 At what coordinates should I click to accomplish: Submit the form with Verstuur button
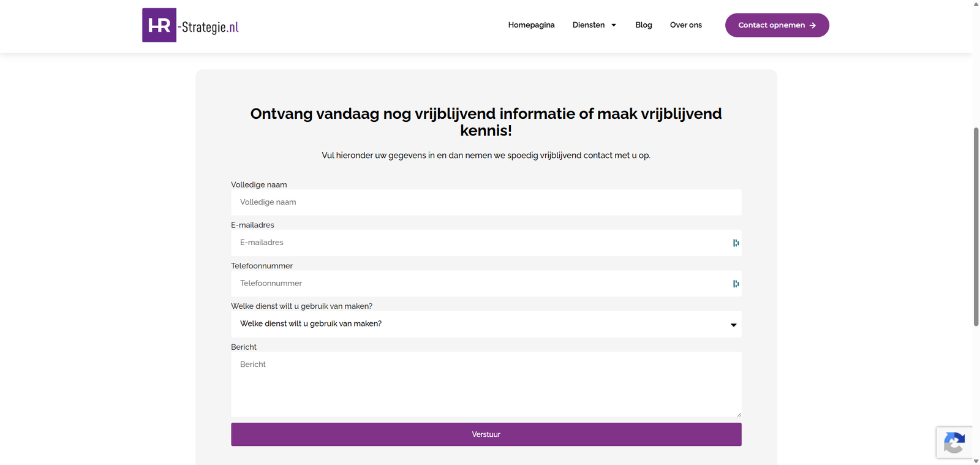[486, 434]
